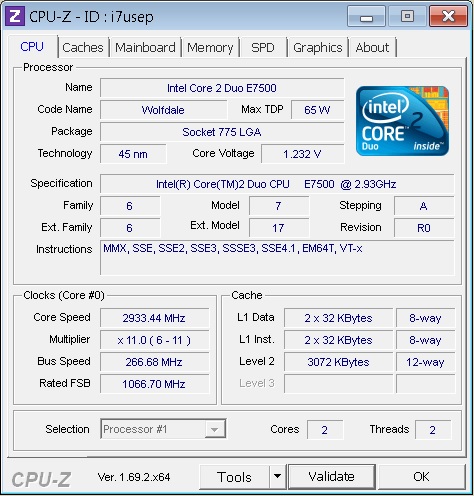The width and height of the screenshot is (474, 496).
Task: Click the Technology value 45 nm
Action: [133, 154]
